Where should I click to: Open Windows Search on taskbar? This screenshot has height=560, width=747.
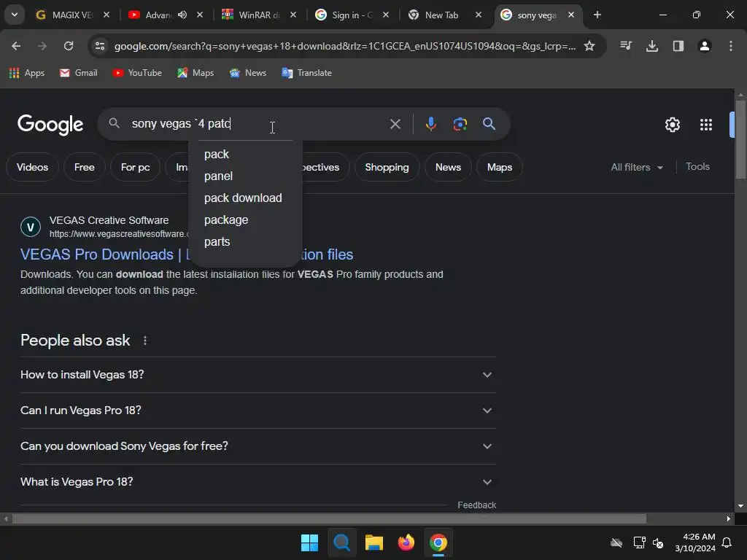pyautogui.click(x=341, y=542)
